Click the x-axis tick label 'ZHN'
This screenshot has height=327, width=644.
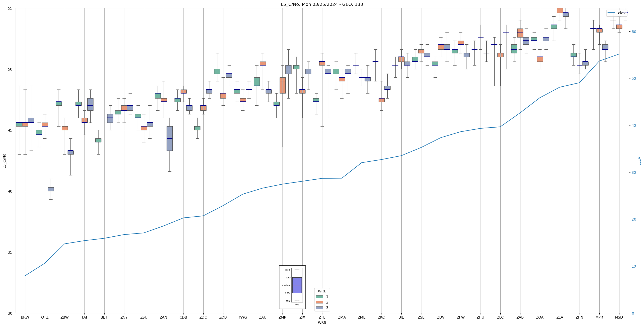(x=580, y=317)
